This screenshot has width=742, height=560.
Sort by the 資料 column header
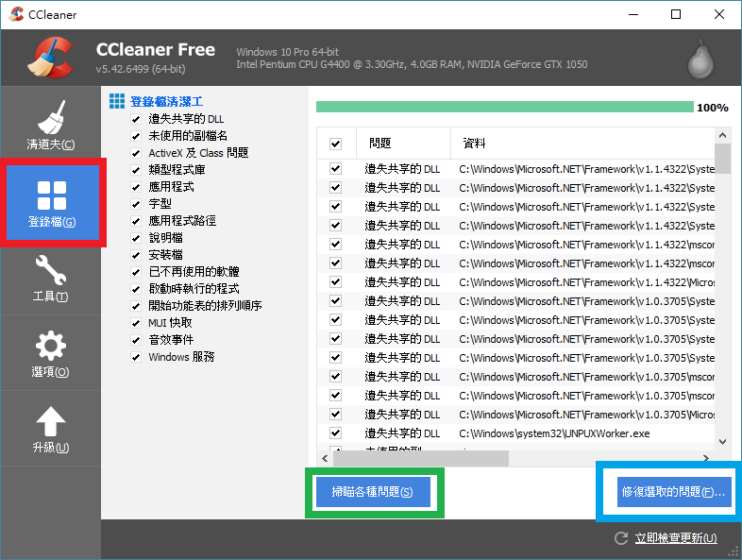point(582,143)
